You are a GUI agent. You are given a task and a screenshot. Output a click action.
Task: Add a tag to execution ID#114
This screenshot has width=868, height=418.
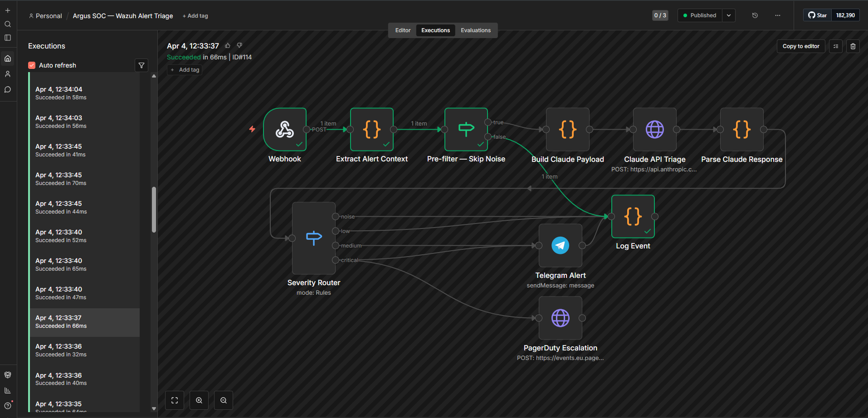coord(185,70)
